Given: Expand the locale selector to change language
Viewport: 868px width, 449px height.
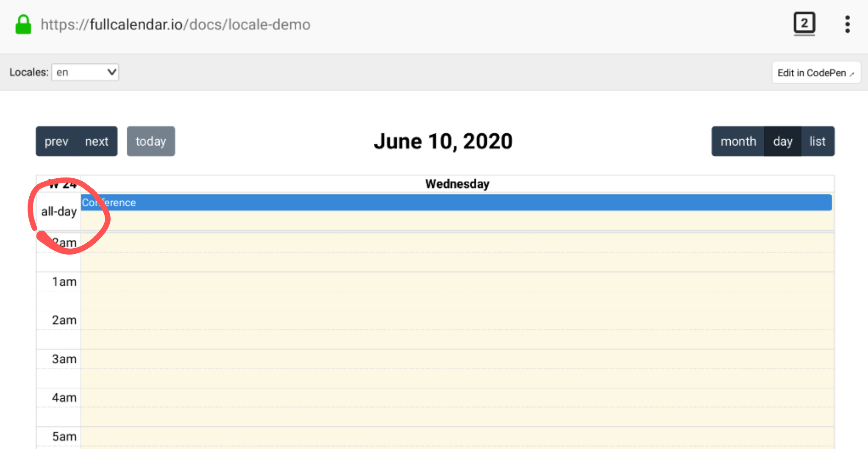Looking at the screenshot, I should pyautogui.click(x=85, y=72).
